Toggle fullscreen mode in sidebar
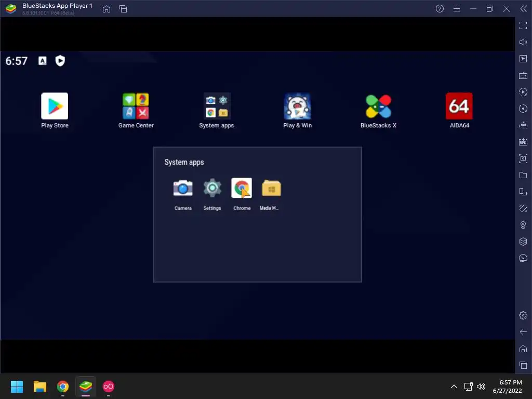The height and width of the screenshot is (399, 532). click(523, 25)
